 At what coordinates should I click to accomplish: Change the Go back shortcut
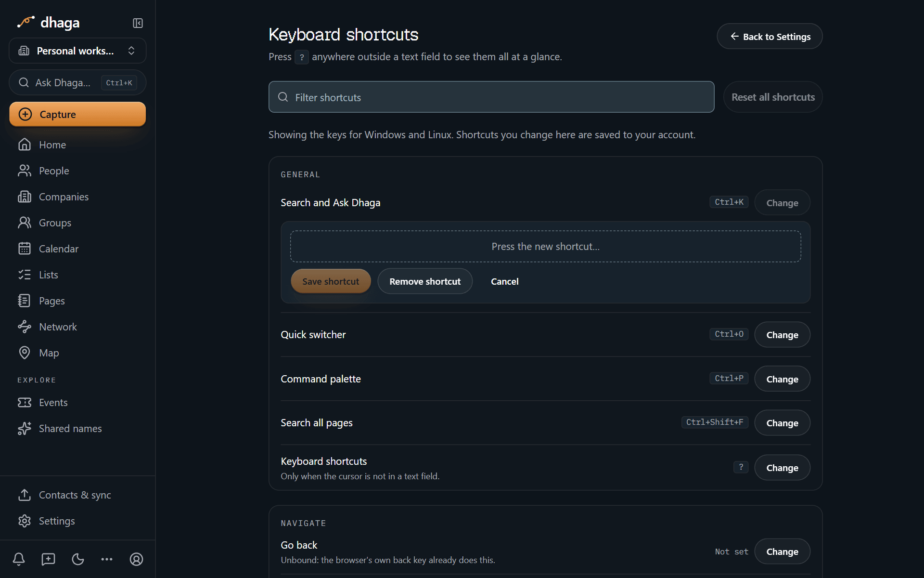pos(782,552)
